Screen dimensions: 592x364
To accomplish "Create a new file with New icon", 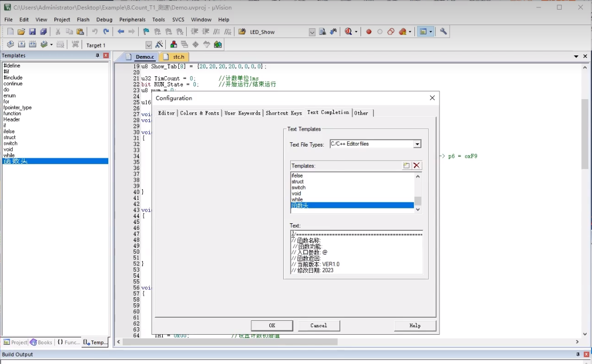I will pyautogui.click(x=10, y=31).
